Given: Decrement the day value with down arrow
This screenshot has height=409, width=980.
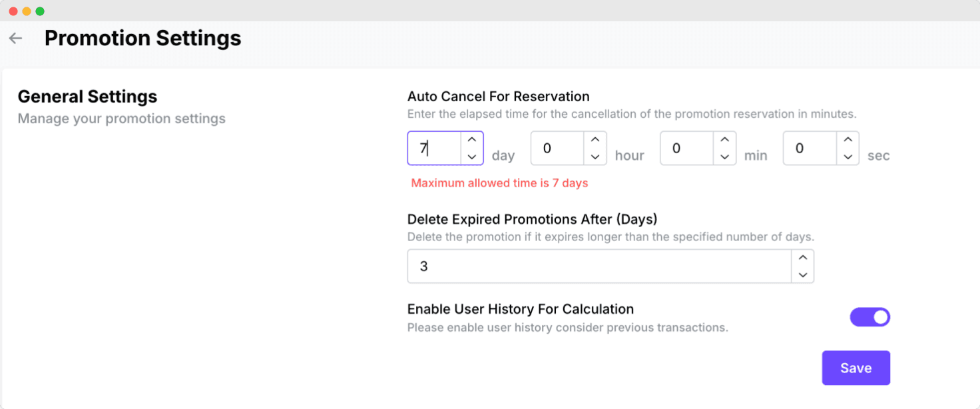Looking at the screenshot, I should (x=472, y=157).
